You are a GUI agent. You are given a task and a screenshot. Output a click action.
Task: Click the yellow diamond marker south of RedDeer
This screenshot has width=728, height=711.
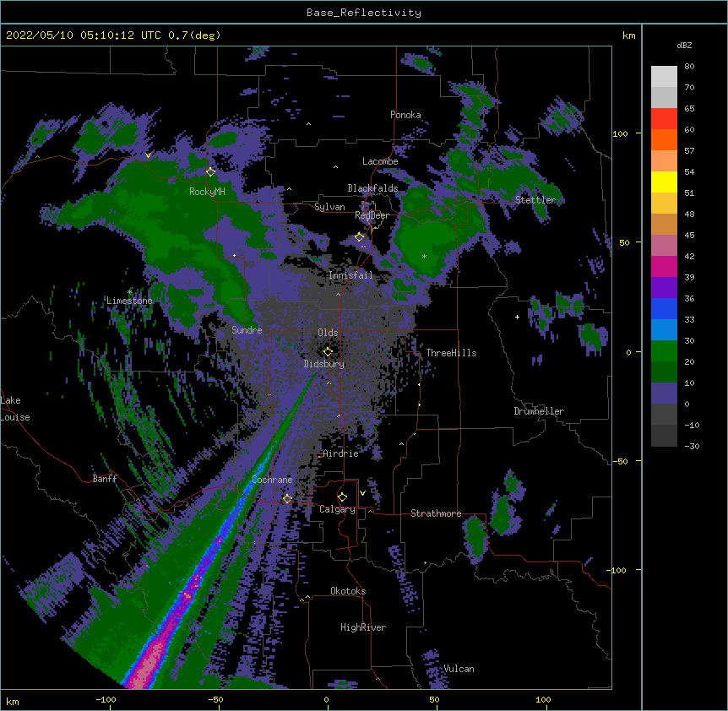pos(359,236)
